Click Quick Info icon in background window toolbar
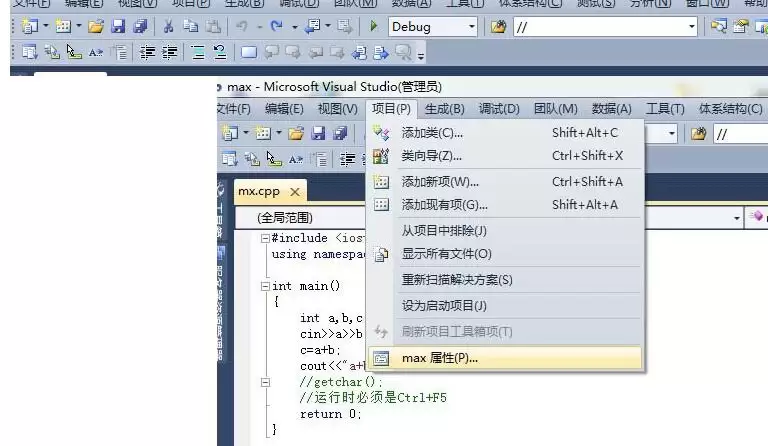The height and width of the screenshot is (446, 768). pyautogui.click(x=74, y=52)
